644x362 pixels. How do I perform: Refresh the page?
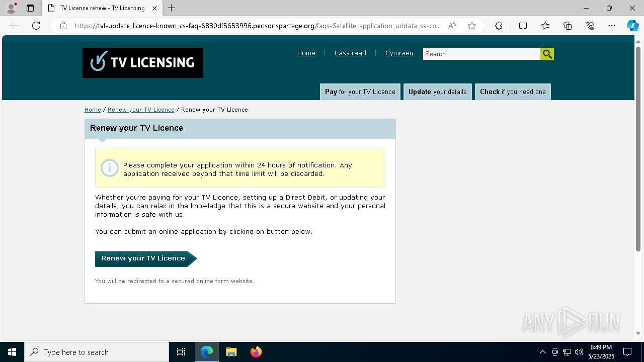click(36, 26)
